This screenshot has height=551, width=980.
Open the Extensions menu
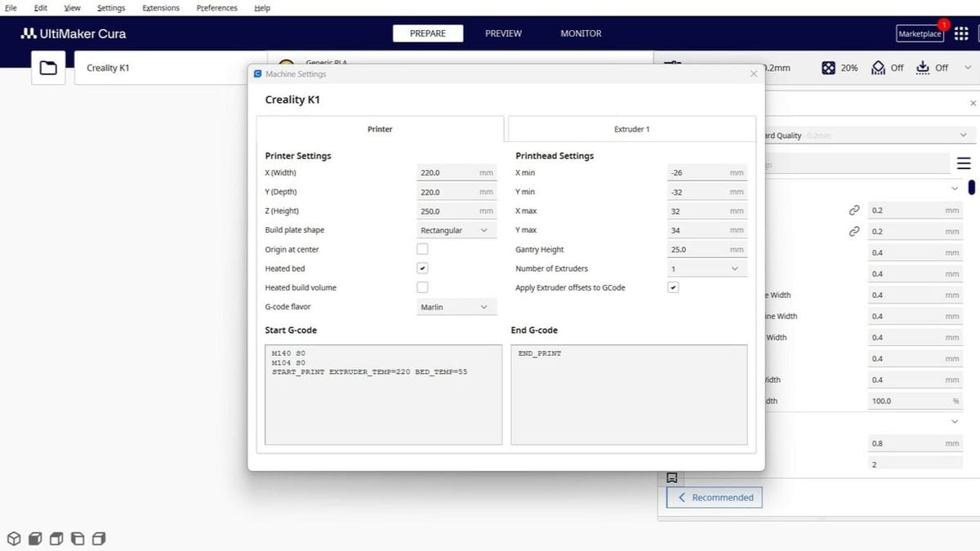pos(161,7)
